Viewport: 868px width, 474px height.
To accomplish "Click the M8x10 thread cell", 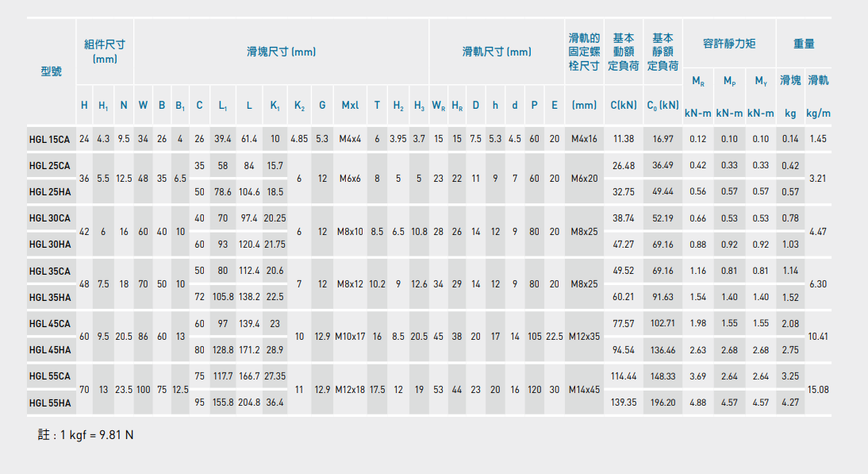I will click(x=350, y=232).
